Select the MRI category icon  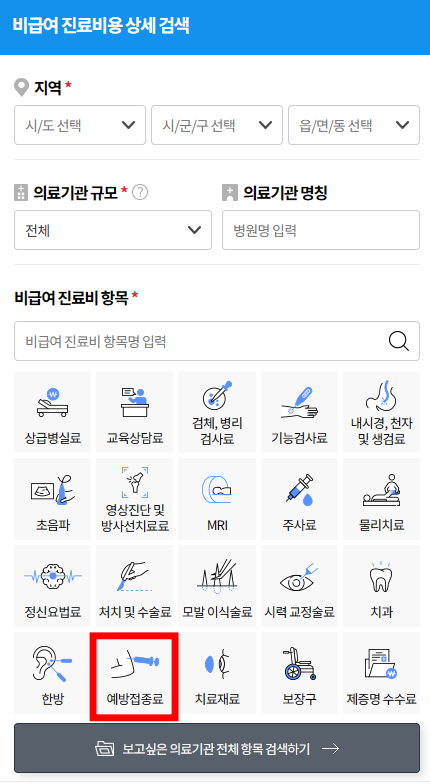[x=217, y=499]
